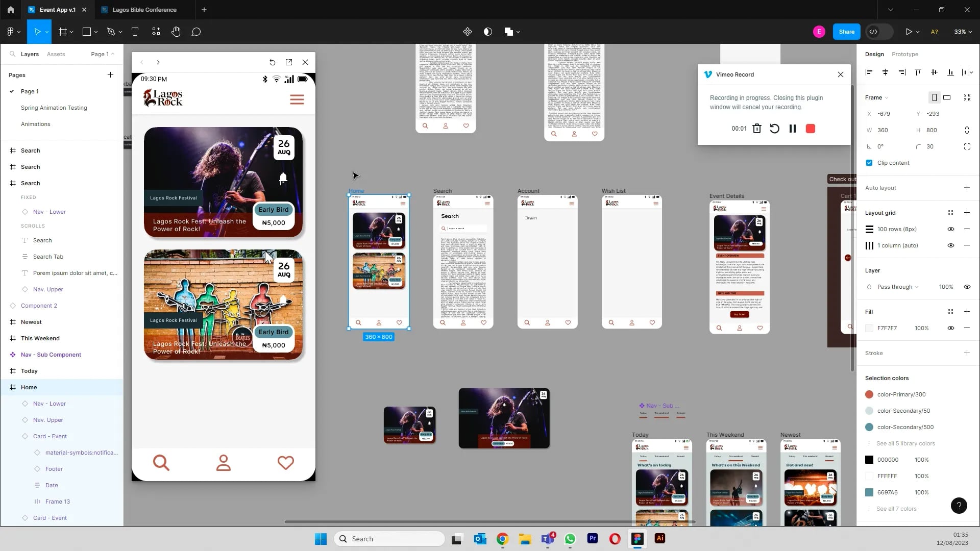The width and height of the screenshot is (980, 551).
Task: Select the Spring Animation Testing page
Action: tap(54, 108)
